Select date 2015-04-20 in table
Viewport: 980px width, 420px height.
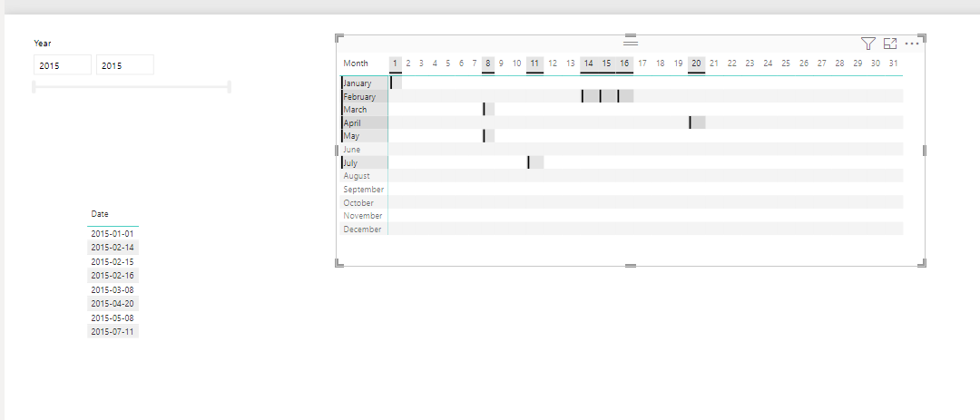pos(113,304)
